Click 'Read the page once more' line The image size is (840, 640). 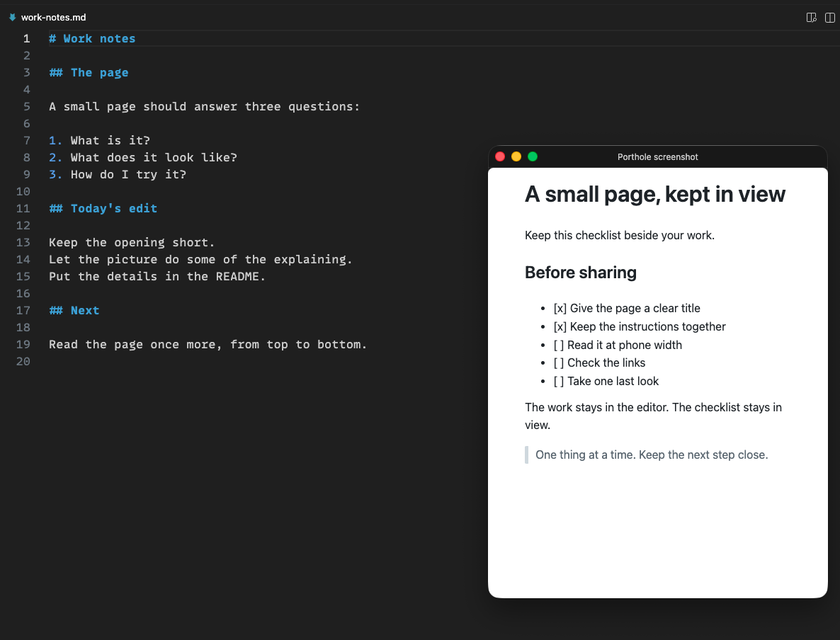click(208, 344)
